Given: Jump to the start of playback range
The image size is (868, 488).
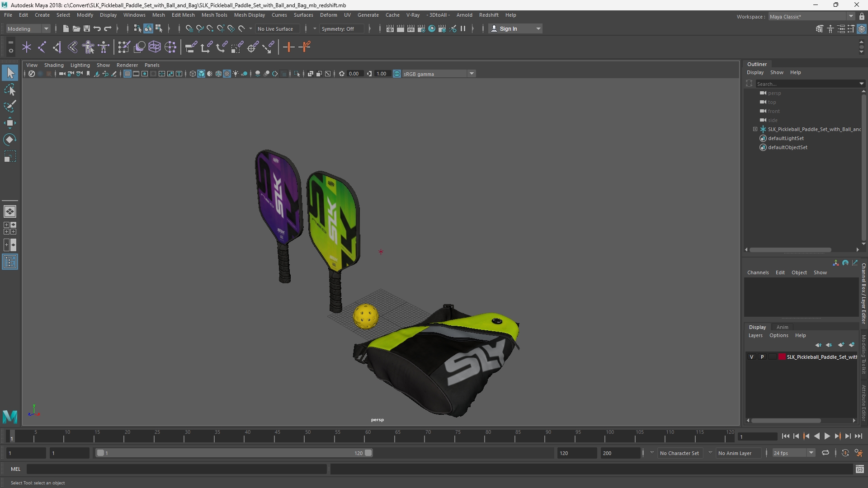Looking at the screenshot, I should tap(785, 436).
